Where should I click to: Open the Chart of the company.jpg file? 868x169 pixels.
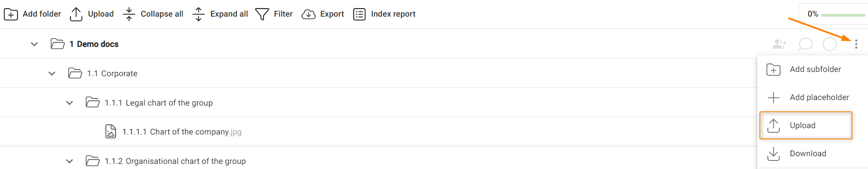[182, 132]
